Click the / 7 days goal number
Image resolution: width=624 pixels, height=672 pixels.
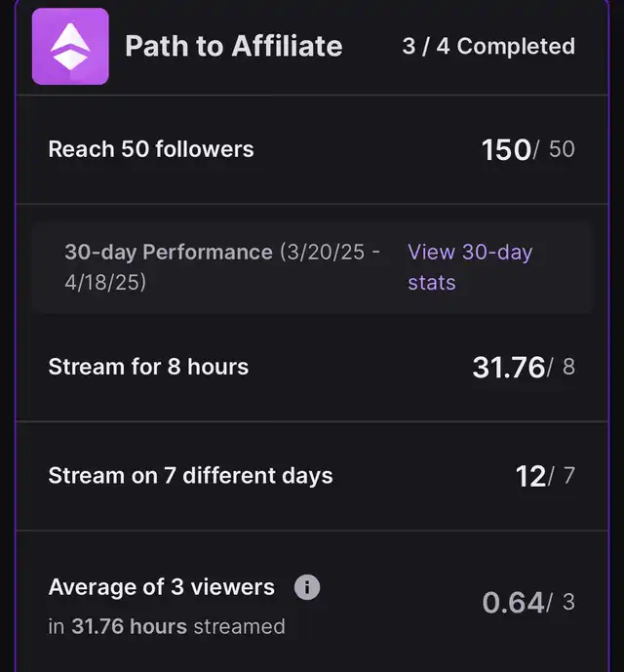[565, 476]
